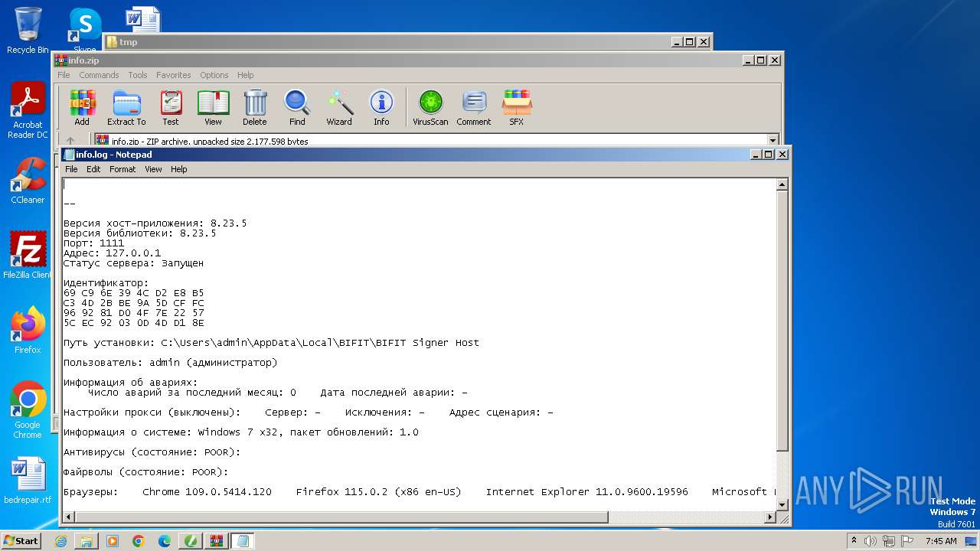
Task: Click the port line 'Порт: 1111'
Action: pos(93,243)
